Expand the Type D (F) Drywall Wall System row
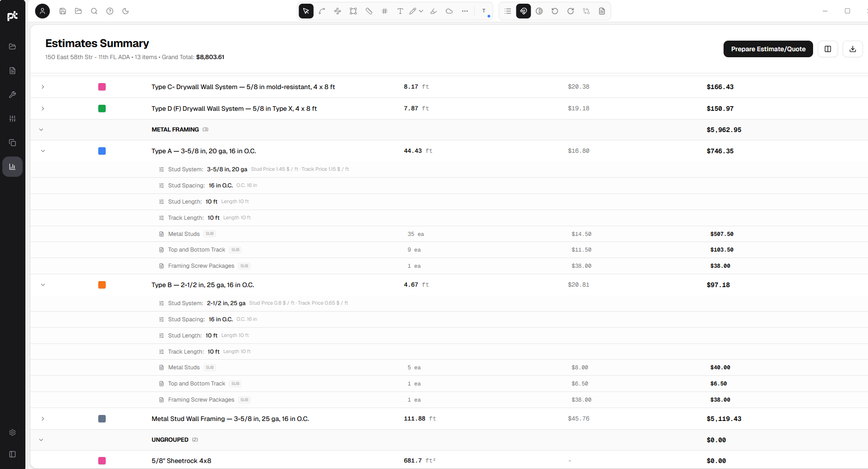 point(43,108)
